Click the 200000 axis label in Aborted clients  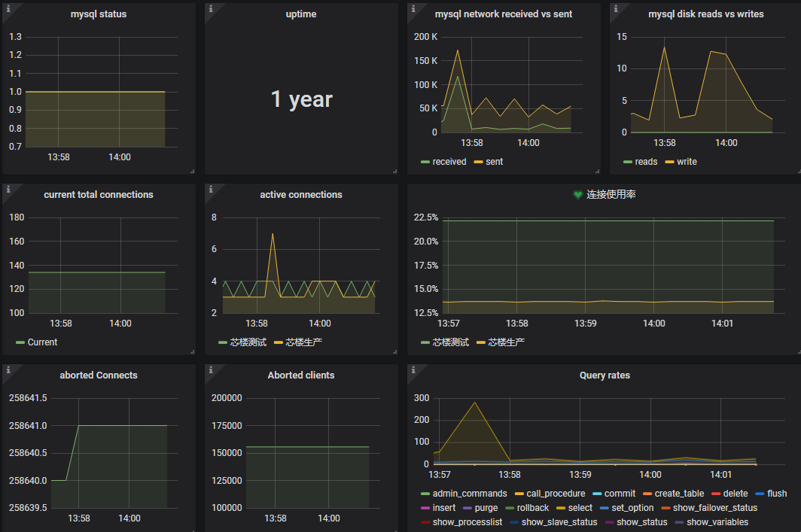(227, 398)
